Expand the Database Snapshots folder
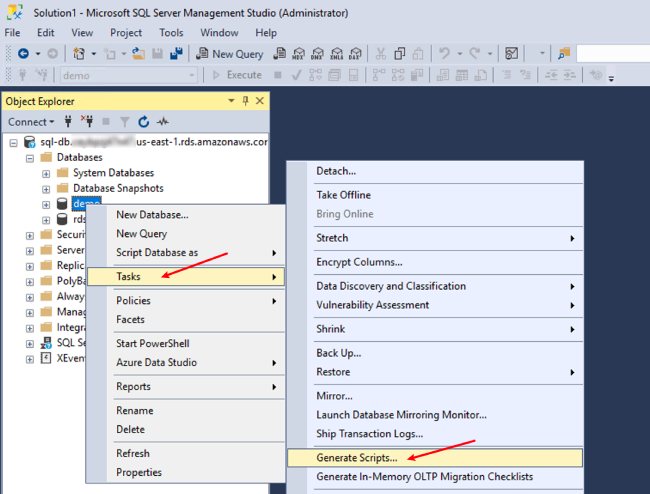The height and width of the screenshot is (494, 650). coord(46,189)
